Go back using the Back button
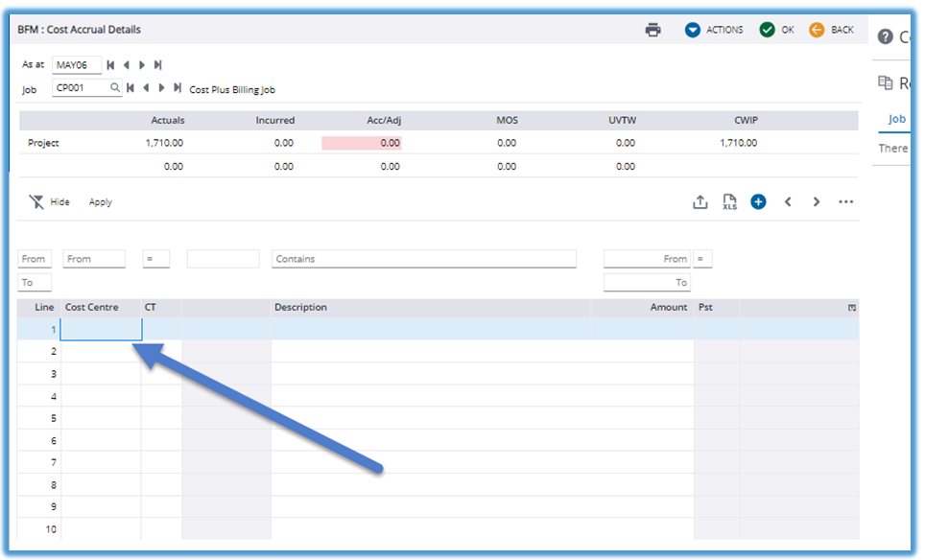 click(x=831, y=30)
